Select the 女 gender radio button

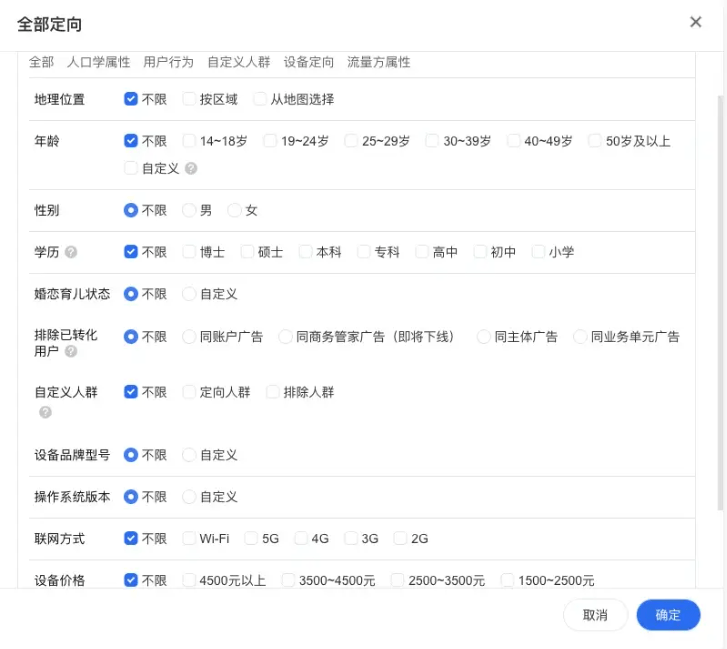235,210
